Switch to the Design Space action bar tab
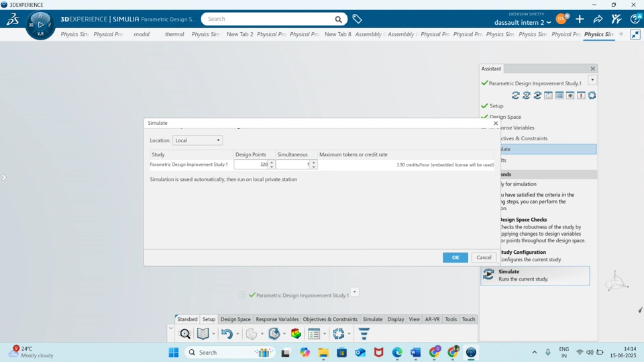Screen dimensions: 644x362 (x=235, y=319)
